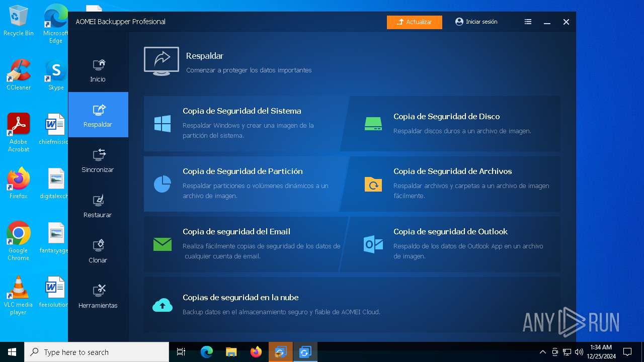The image size is (644, 362).
Task: Click the active AOMEI Backupper taskbar icon
Action: coord(305,352)
